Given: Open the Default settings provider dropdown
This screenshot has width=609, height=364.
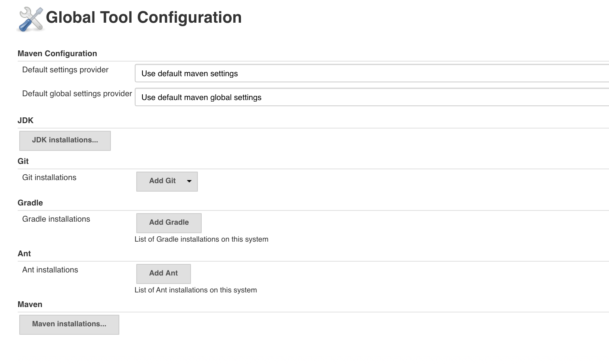Looking at the screenshot, I should [x=372, y=73].
